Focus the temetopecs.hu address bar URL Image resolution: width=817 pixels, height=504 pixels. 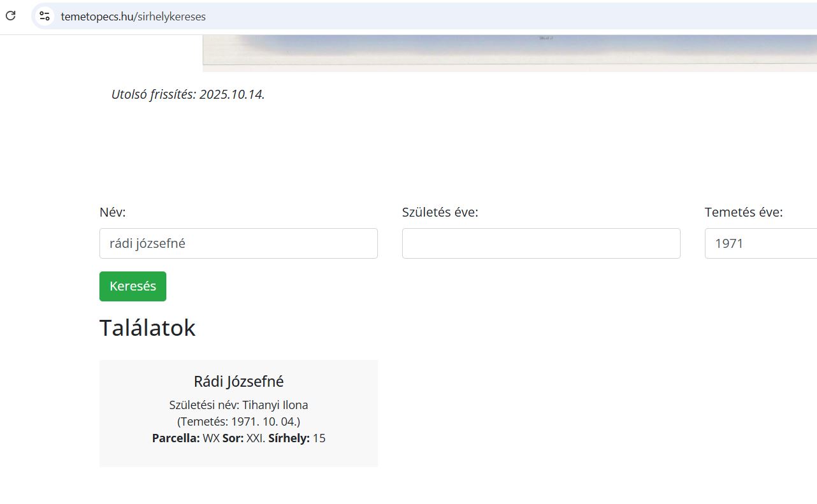133,17
